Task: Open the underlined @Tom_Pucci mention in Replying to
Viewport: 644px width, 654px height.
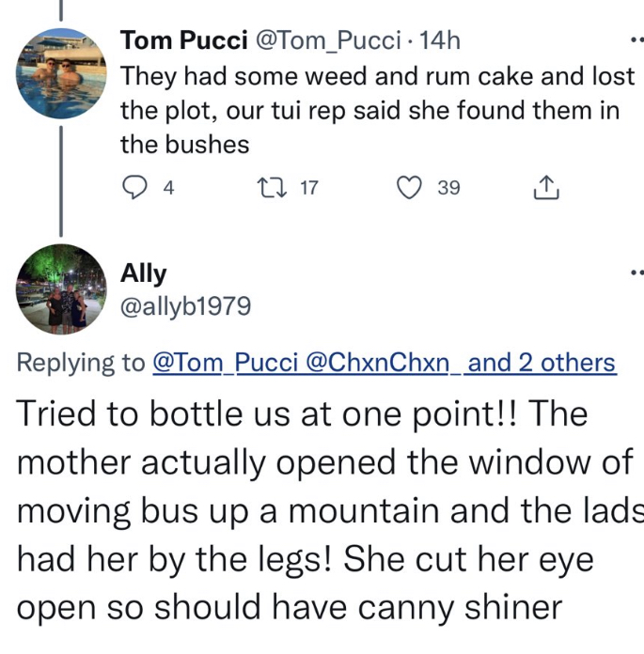Action: pos(221,363)
